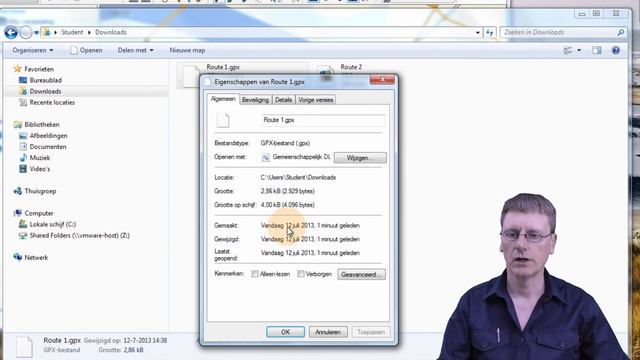640x360 pixels.
Task: Close the 'Eigenschappen van Route 1.gpx' dialog
Action: tap(382, 80)
